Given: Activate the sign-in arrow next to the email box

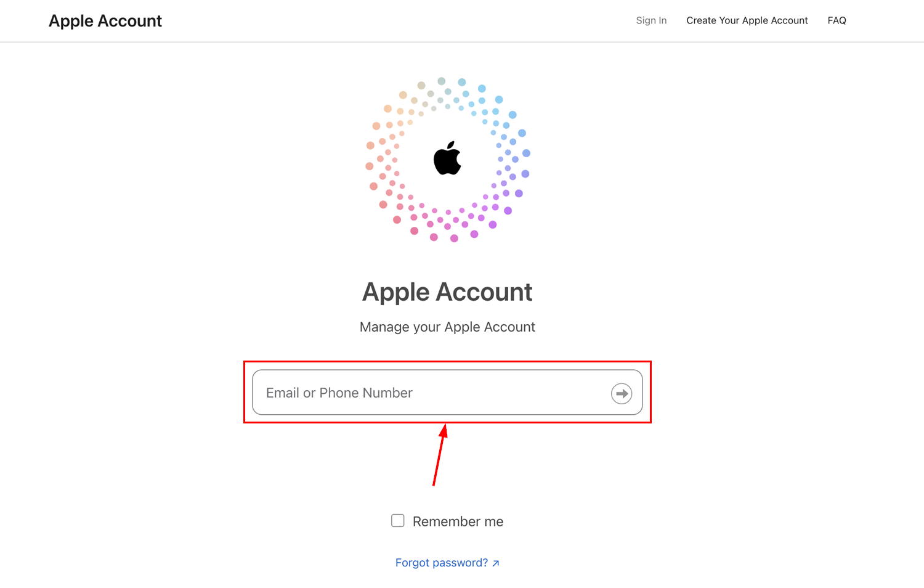Looking at the screenshot, I should [621, 393].
